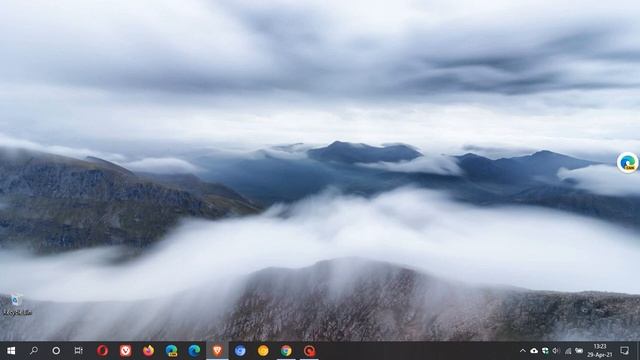Viewport: 640px width, 360px height.
Task: Select the Edge Canary desktop shortcut
Action: [x=627, y=162]
